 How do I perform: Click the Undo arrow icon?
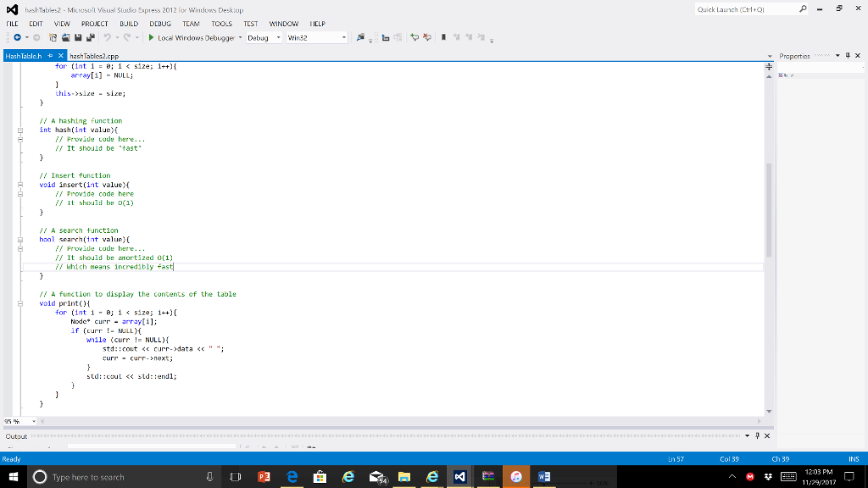tap(108, 37)
